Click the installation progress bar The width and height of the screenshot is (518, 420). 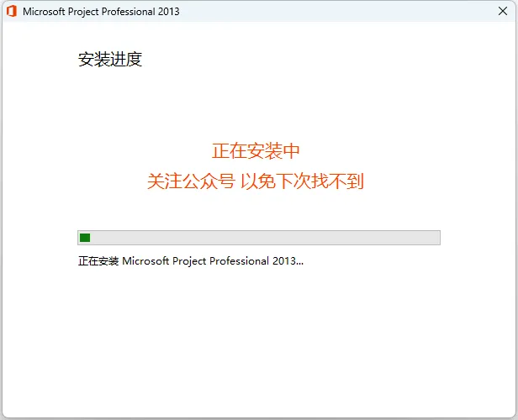tap(259, 238)
